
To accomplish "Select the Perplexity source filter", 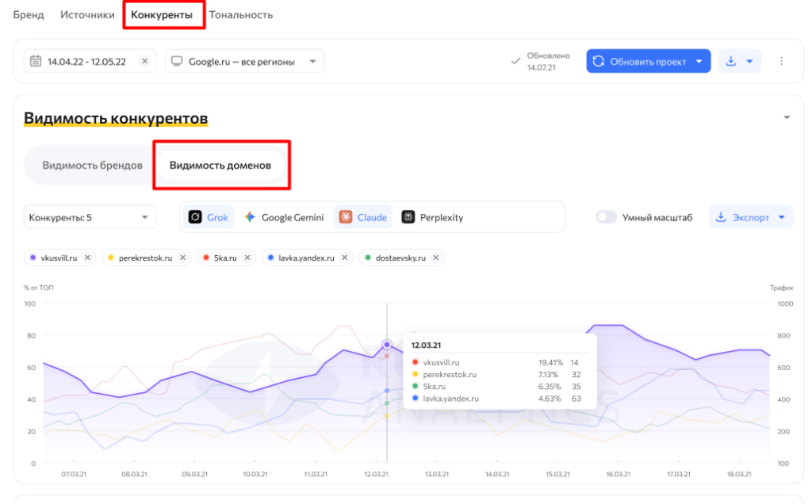I will (x=432, y=217).
